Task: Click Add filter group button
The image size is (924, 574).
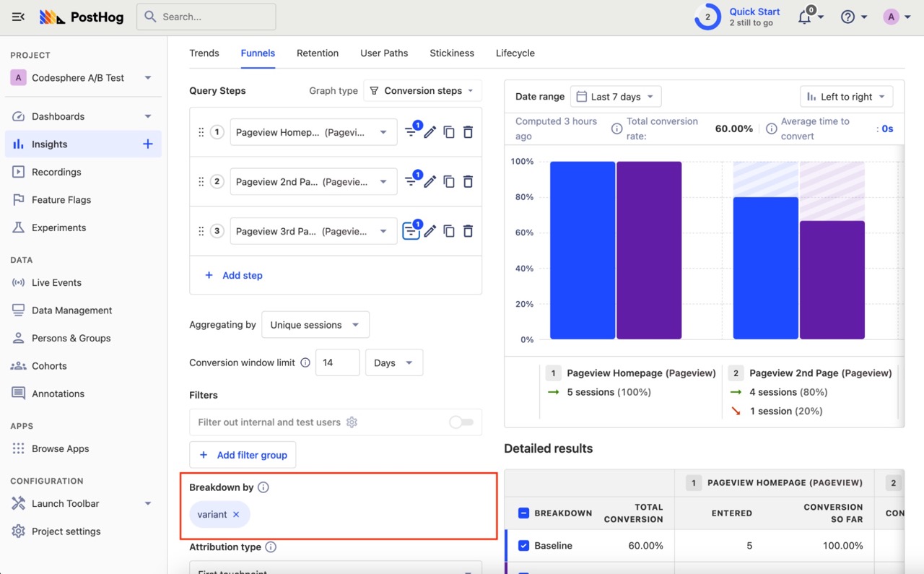Action: 243,455
